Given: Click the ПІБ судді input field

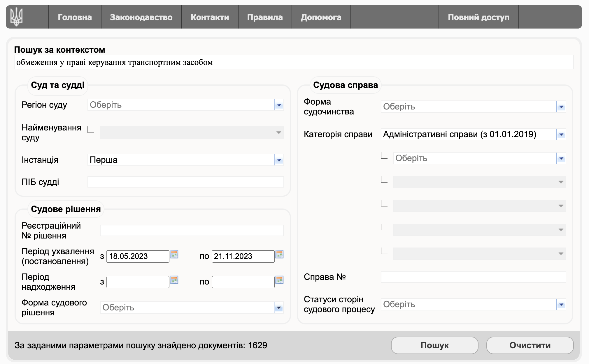Looking at the screenshot, I should coord(186,182).
